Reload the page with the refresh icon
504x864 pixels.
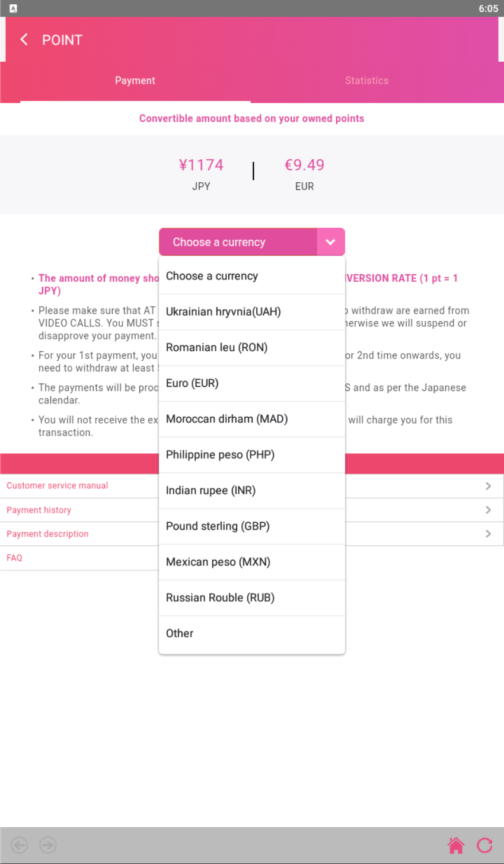coord(485,845)
